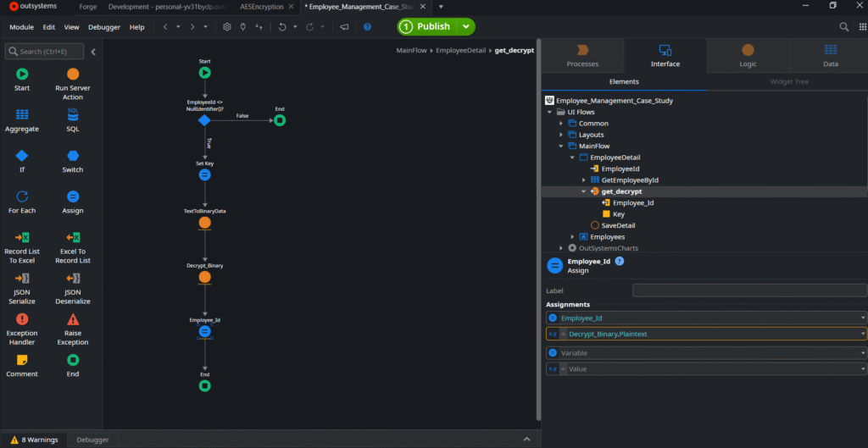Expand the Layouts flow

coord(561,135)
